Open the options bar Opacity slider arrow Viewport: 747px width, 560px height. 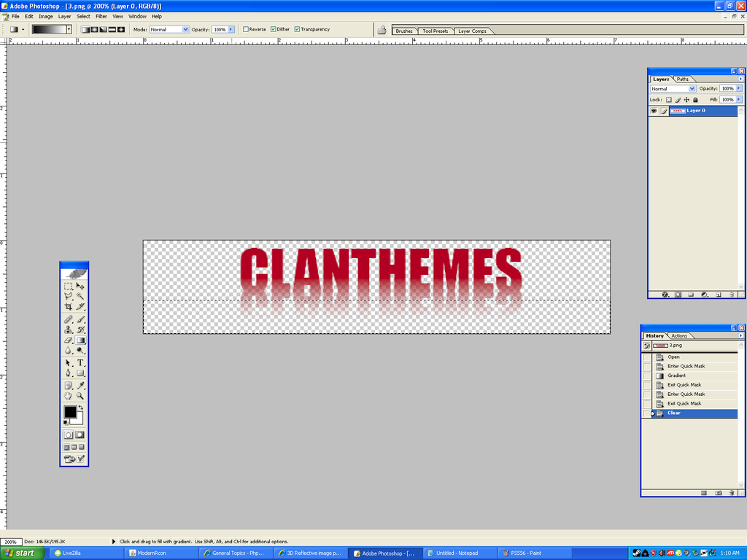pos(231,29)
